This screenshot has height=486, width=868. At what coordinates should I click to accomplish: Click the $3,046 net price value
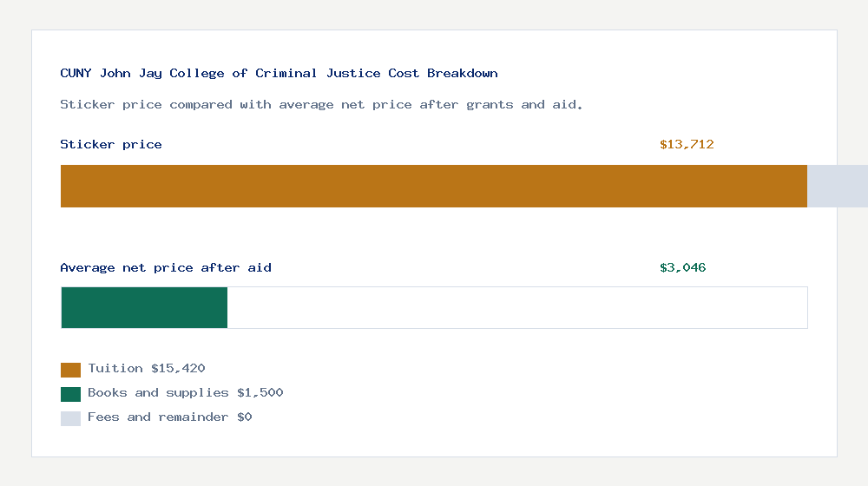tap(683, 268)
